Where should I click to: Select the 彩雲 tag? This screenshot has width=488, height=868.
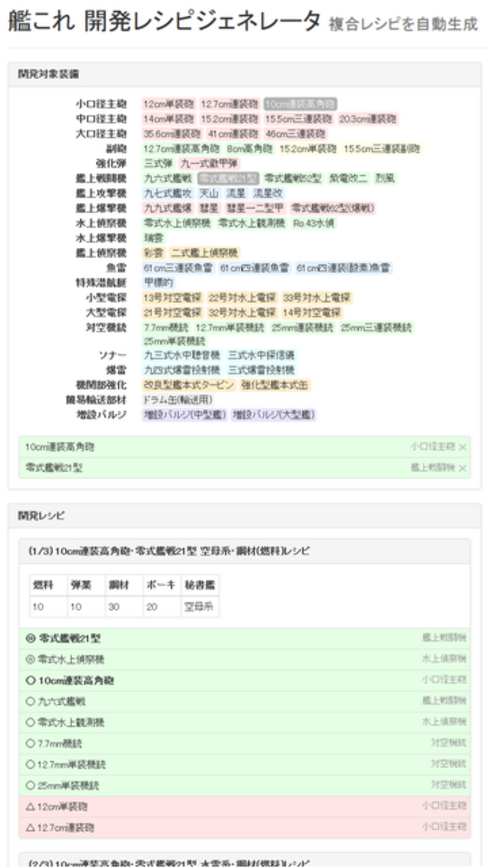tap(154, 253)
